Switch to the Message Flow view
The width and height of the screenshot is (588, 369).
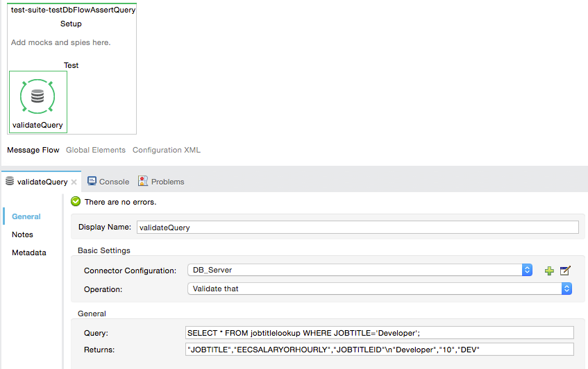click(33, 150)
